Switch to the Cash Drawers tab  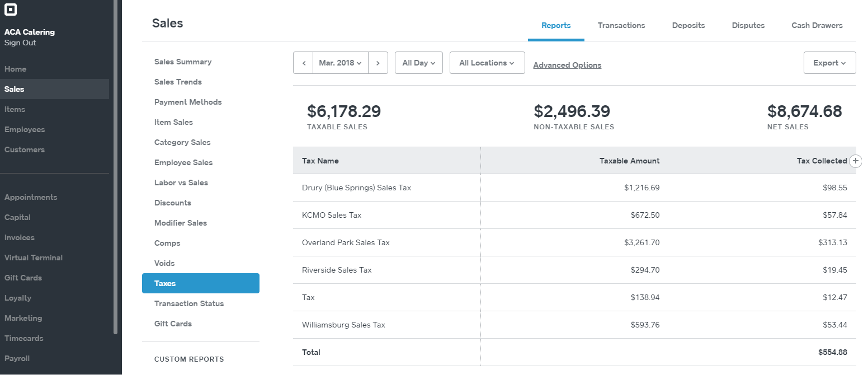point(817,25)
